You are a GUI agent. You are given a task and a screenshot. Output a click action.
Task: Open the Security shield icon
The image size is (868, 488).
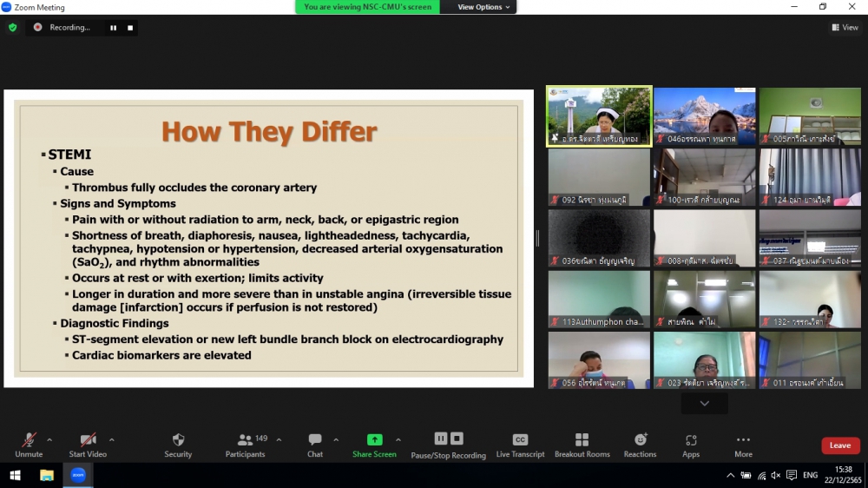point(178,440)
